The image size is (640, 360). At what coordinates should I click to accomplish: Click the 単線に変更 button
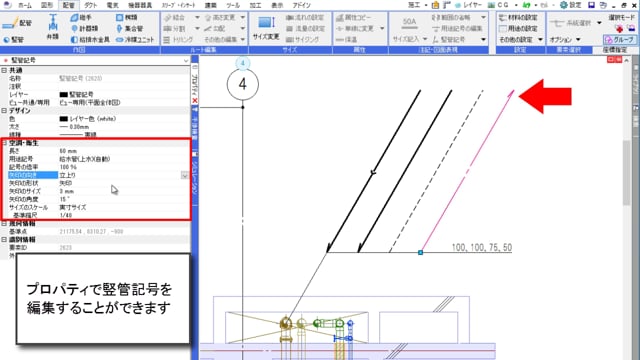coord(355,29)
